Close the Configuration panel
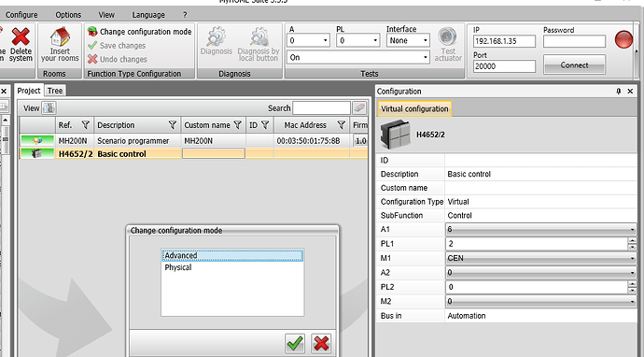Screen dimensions: 644x357 [x=630, y=92]
